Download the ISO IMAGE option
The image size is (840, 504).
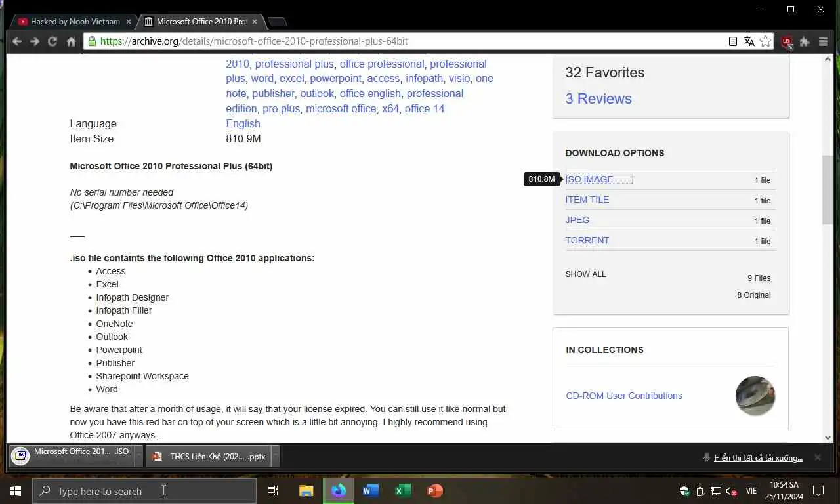pos(589,179)
